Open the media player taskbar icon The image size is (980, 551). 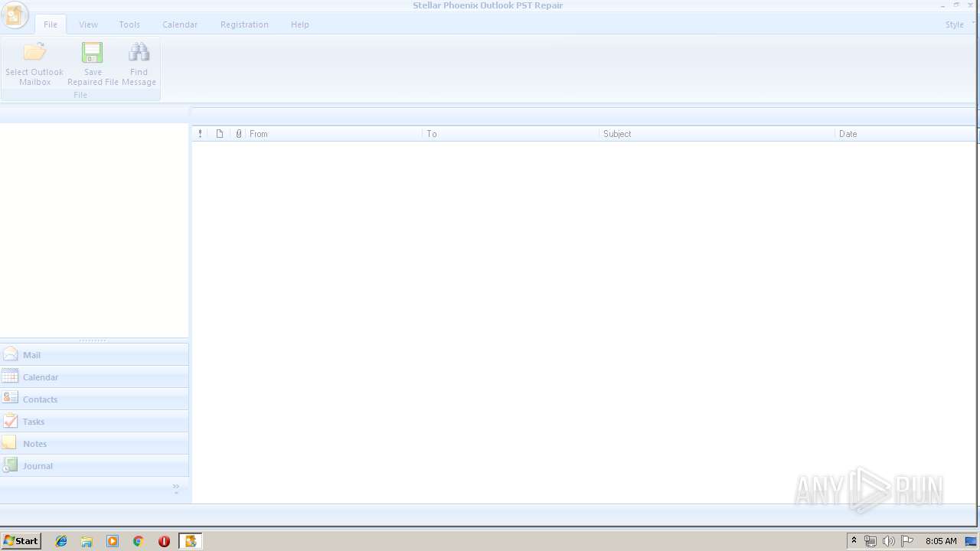coord(113,541)
